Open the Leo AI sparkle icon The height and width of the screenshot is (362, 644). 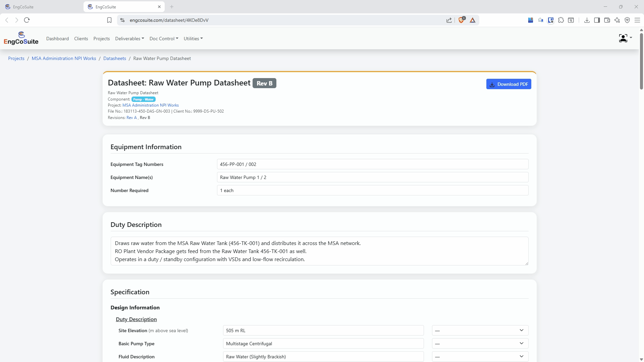617,20
